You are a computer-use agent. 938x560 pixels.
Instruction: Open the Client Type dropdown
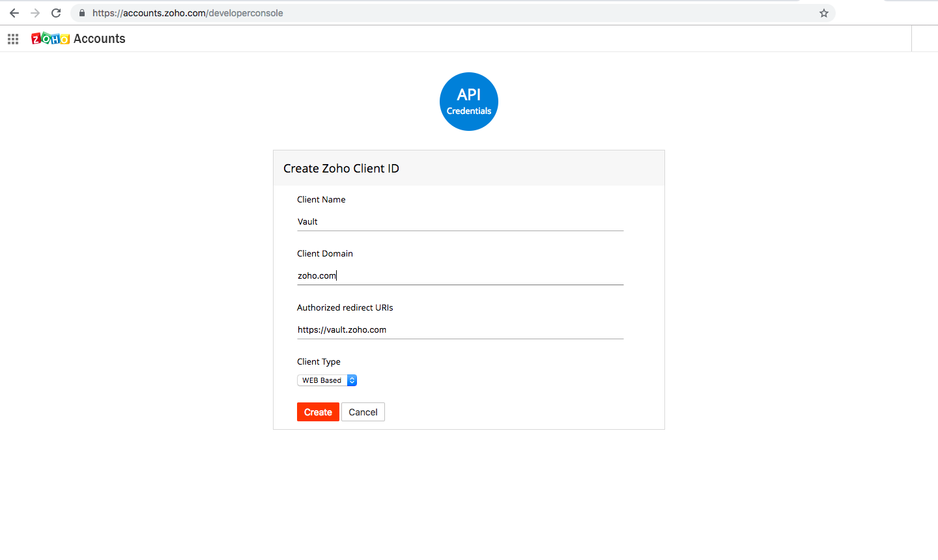pyautogui.click(x=327, y=380)
